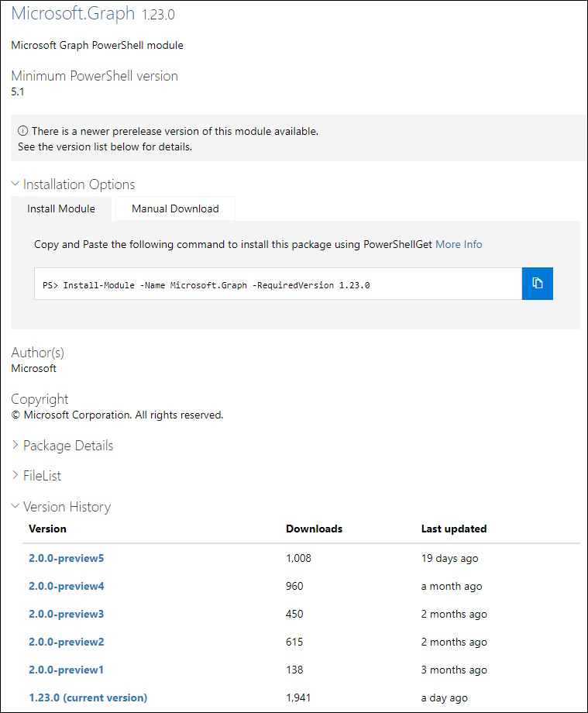588x713 pixels.
Task: Click the '3 months ago' date cell
Action: click(453, 670)
